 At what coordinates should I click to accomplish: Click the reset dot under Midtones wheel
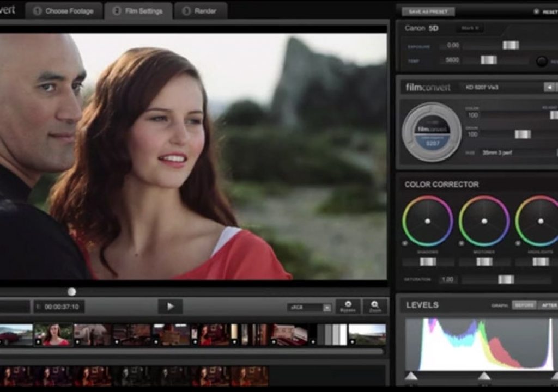coord(462,243)
